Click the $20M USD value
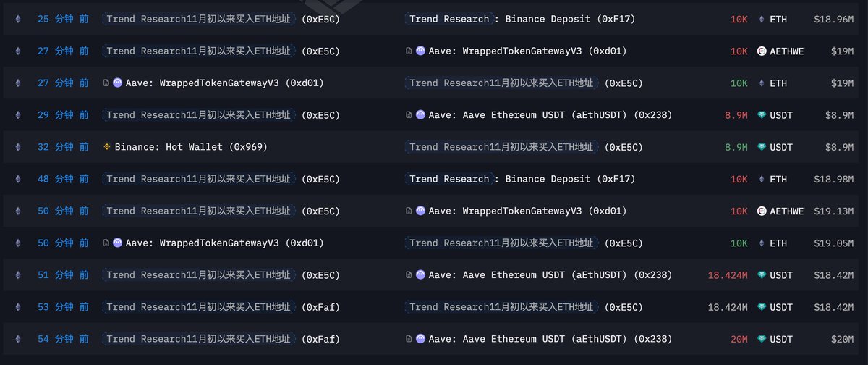Screen dimensions: 868x365 [x=842, y=339]
